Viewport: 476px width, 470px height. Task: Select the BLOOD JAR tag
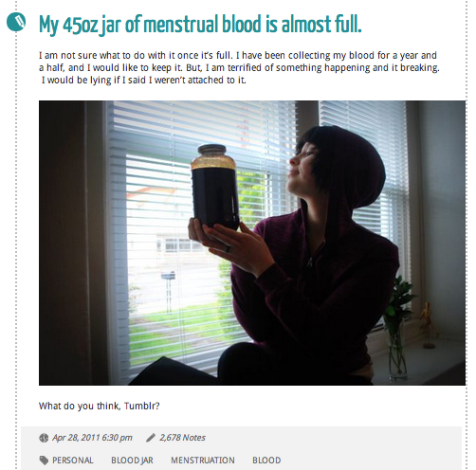click(132, 461)
